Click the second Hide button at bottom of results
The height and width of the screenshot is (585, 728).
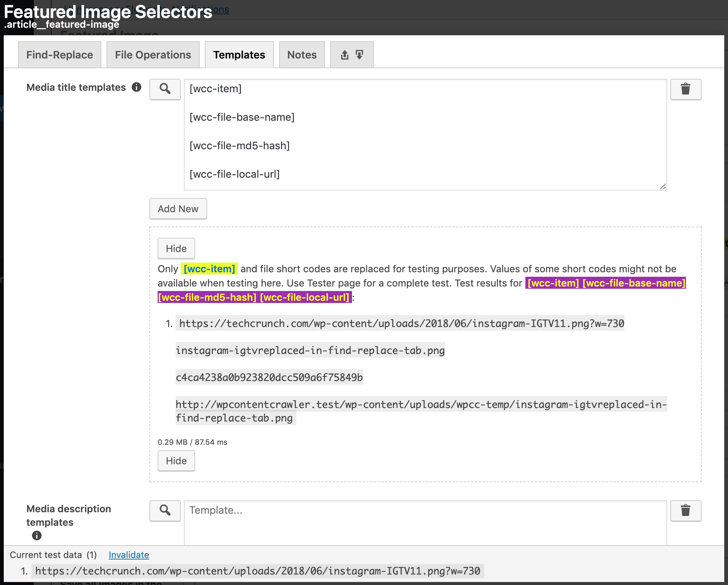tap(176, 460)
